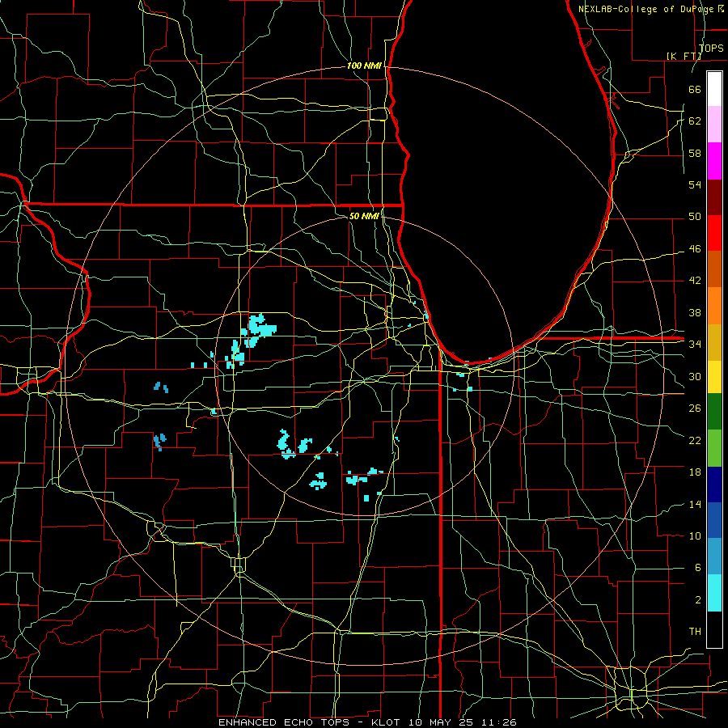Image resolution: width=728 pixels, height=728 pixels.
Task: Click the legend value 34
Action: pyautogui.click(x=695, y=345)
